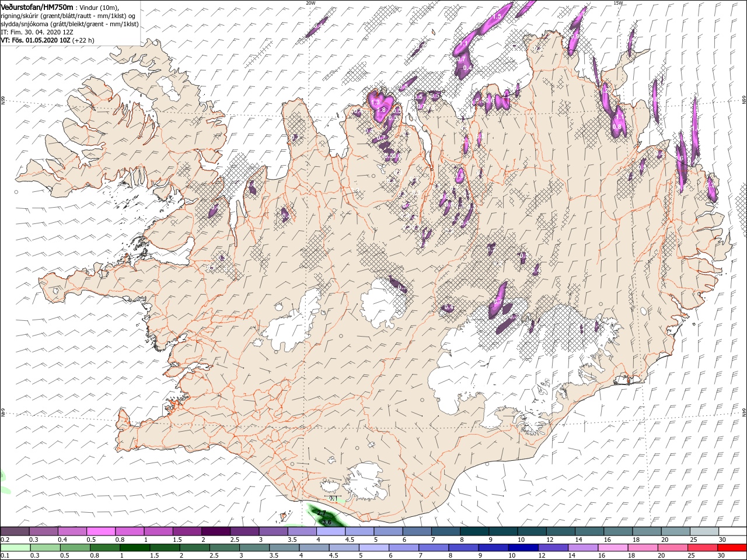Click the rigning/skúrir legend description line

(x=68, y=16)
